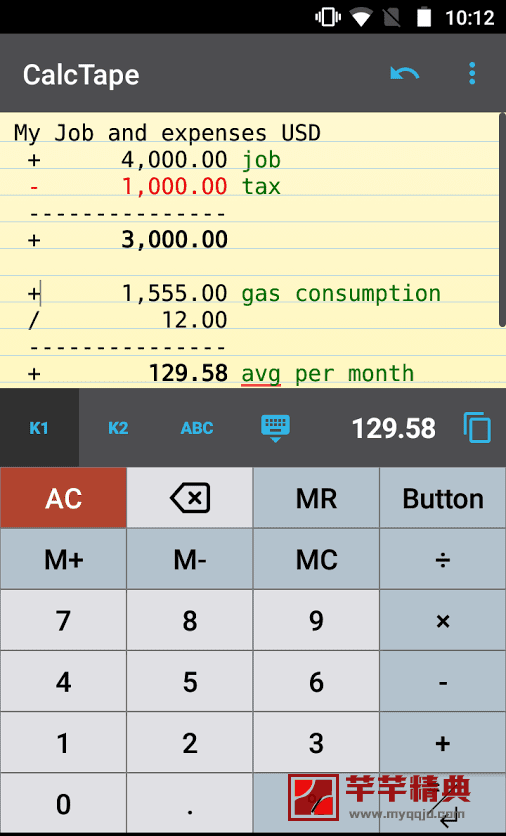Switch to the K2 keypad tab
This screenshot has width=506, height=836.
click(x=118, y=428)
